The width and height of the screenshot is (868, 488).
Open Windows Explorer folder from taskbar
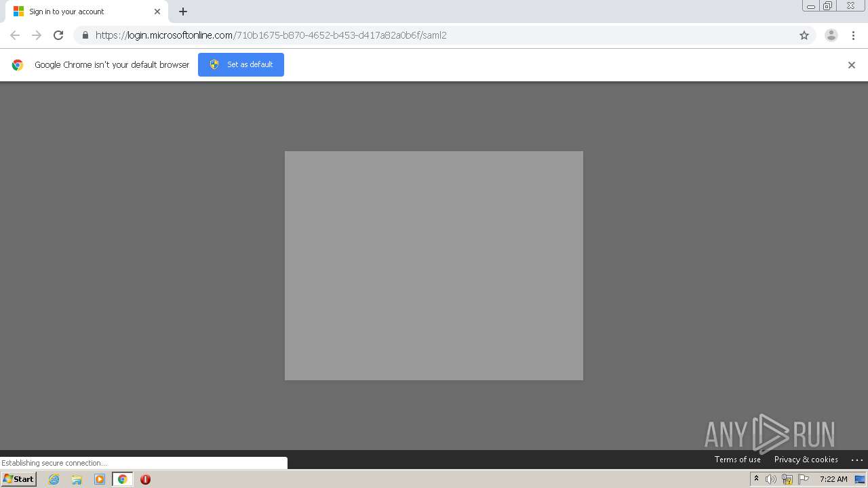pyautogui.click(x=77, y=479)
